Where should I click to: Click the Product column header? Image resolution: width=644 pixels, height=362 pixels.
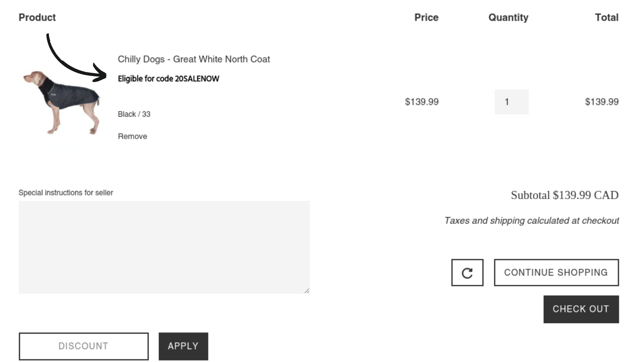click(x=37, y=17)
